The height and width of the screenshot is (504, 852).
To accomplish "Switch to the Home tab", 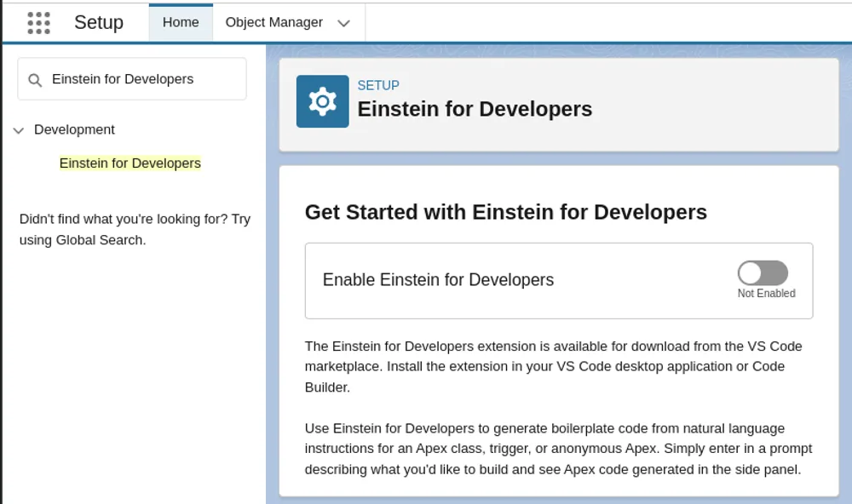I will 181,22.
